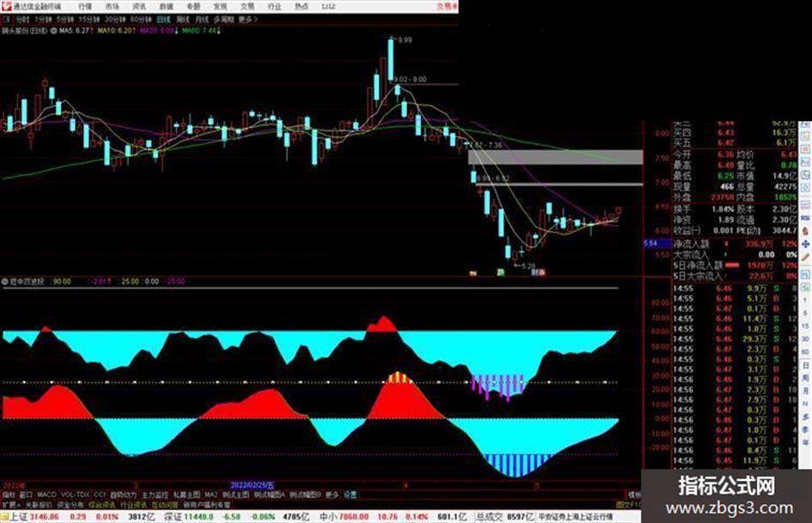
Task: Open the 互动问答 tab
Action: coord(165,504)
